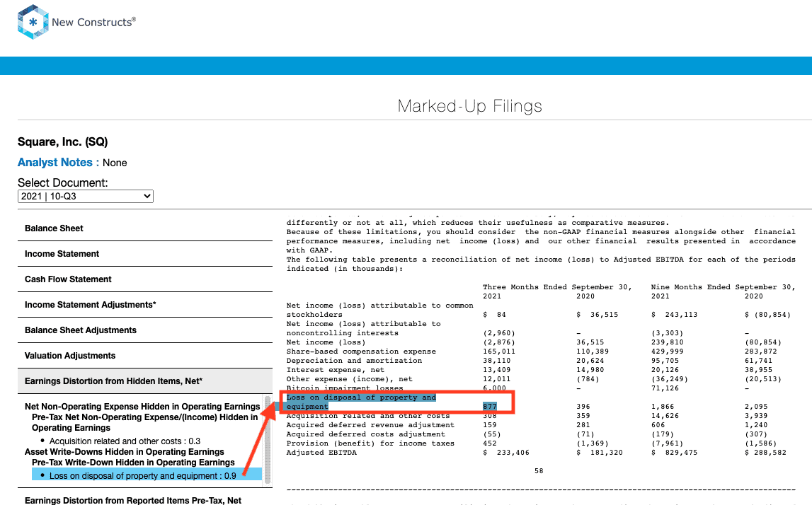Viewport: 812px width, 505px height.
Task: Open the Select Document dropdown showing 2021 | 10-Q3
Action: [x=86, y=197]
